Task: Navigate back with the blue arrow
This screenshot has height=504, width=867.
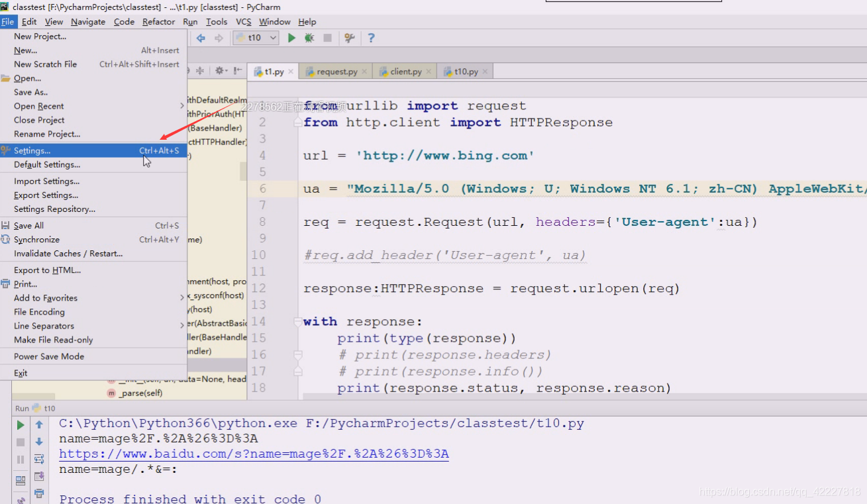Action: 201,38
